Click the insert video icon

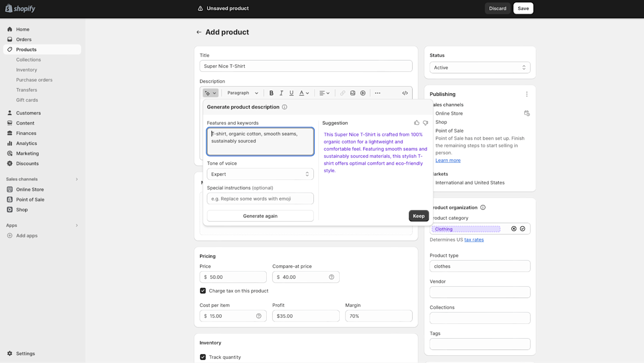click(363, 93)
